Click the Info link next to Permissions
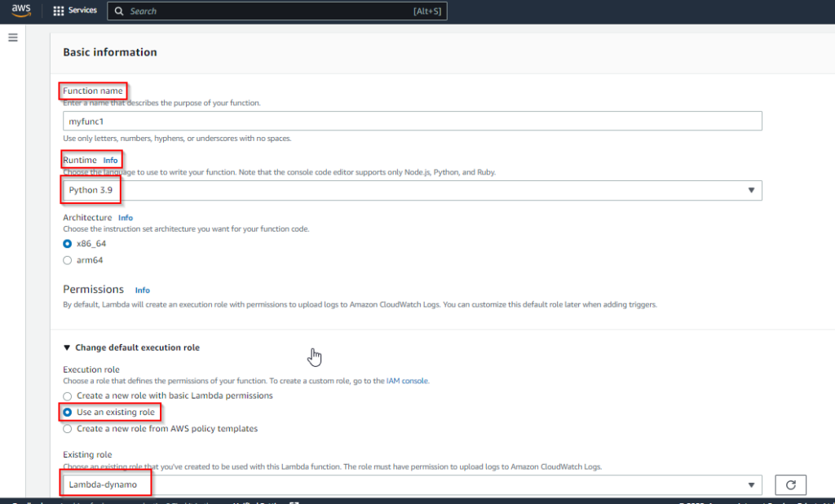The height and width of the screenshot is (504, 835). click(143, 290)
